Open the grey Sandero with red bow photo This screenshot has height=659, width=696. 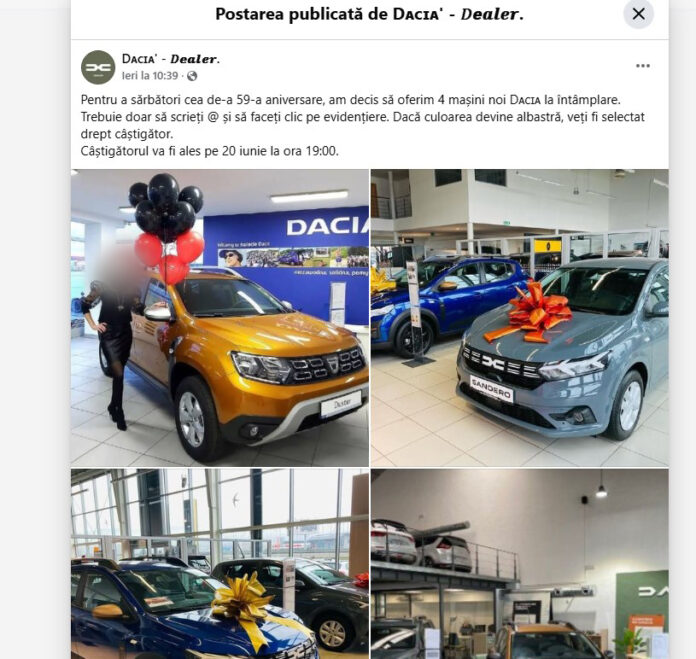click(520, 318)
